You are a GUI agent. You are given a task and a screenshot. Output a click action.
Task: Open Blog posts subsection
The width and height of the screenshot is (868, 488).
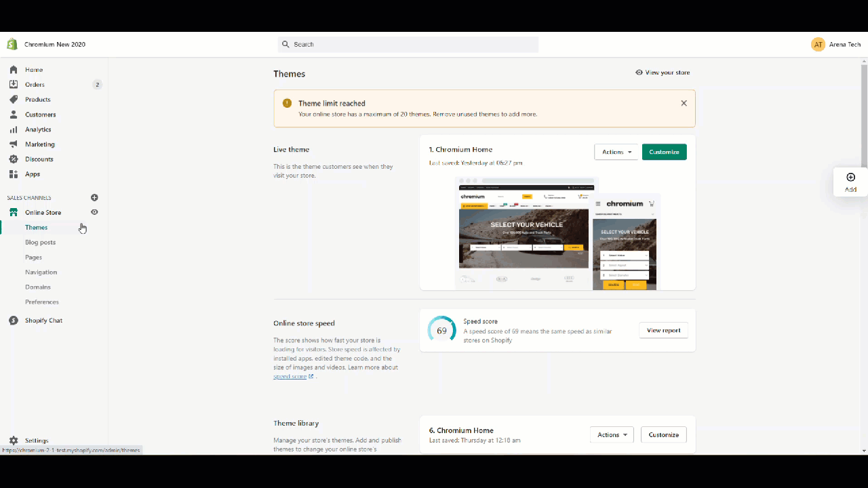tap(41, 242)
